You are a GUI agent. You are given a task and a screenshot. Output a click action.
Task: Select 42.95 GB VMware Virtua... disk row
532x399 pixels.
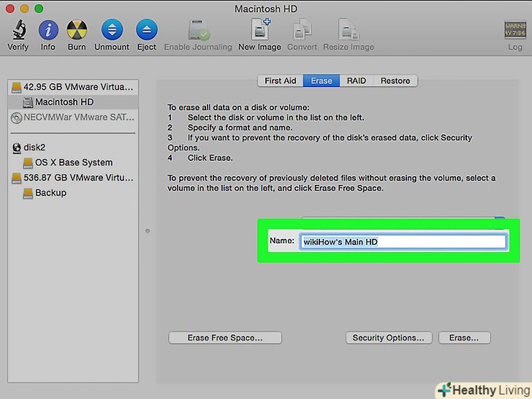(73, 87)
